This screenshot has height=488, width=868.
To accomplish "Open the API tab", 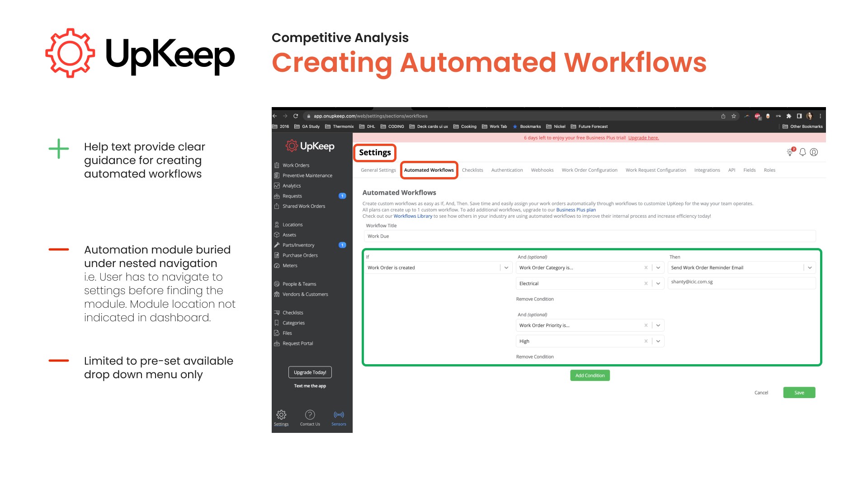I will [731, 170].
